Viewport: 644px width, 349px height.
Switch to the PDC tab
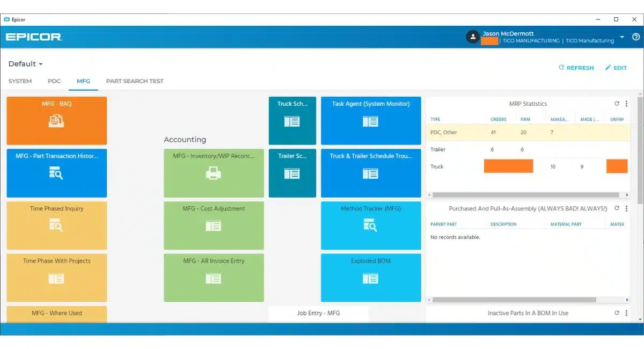pyautogui.click(x=54, y=81)
